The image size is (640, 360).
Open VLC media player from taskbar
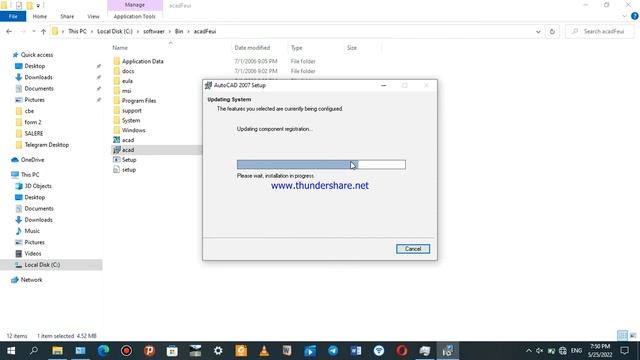[264, 351]
